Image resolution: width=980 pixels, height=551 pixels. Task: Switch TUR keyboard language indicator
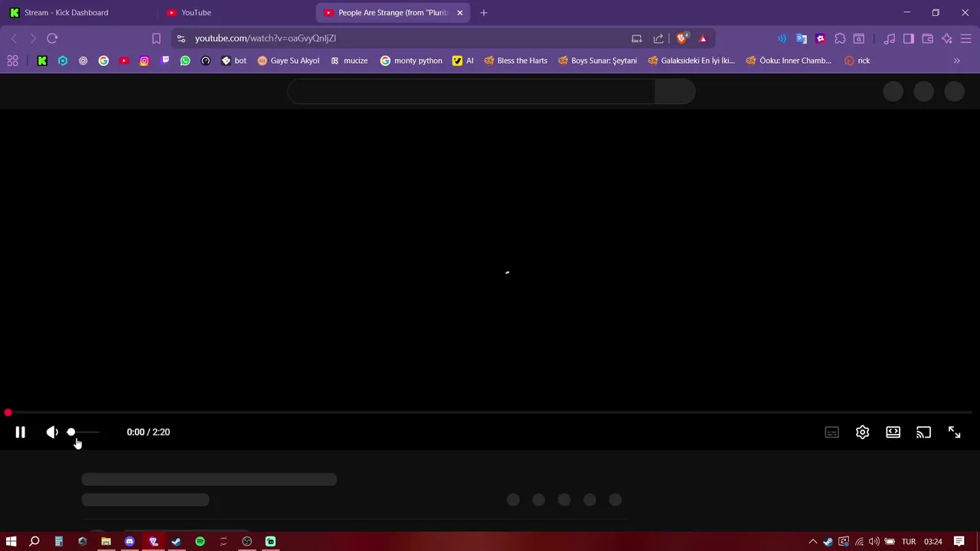(x=909, y=542)
